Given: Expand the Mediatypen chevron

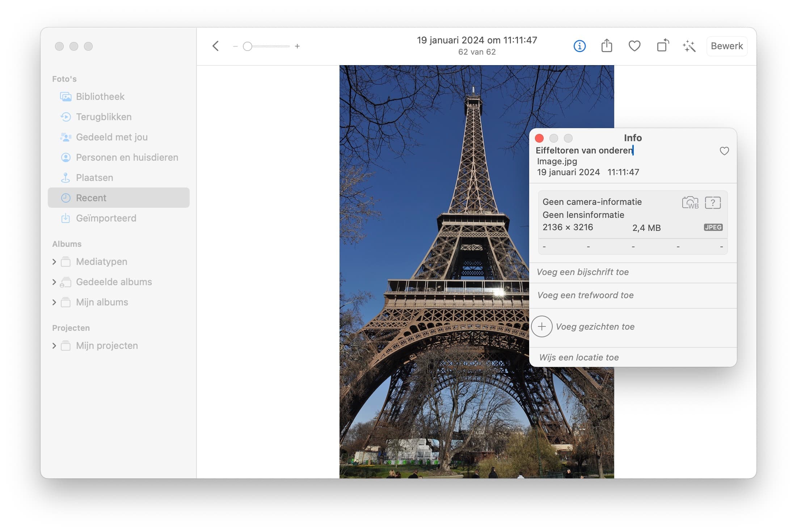Looking at the screenshot, I should (54, 262).
